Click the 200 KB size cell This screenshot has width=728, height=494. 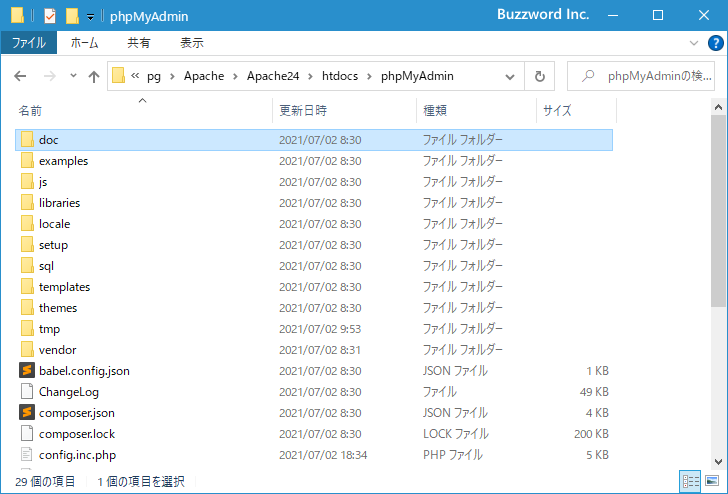591,434
